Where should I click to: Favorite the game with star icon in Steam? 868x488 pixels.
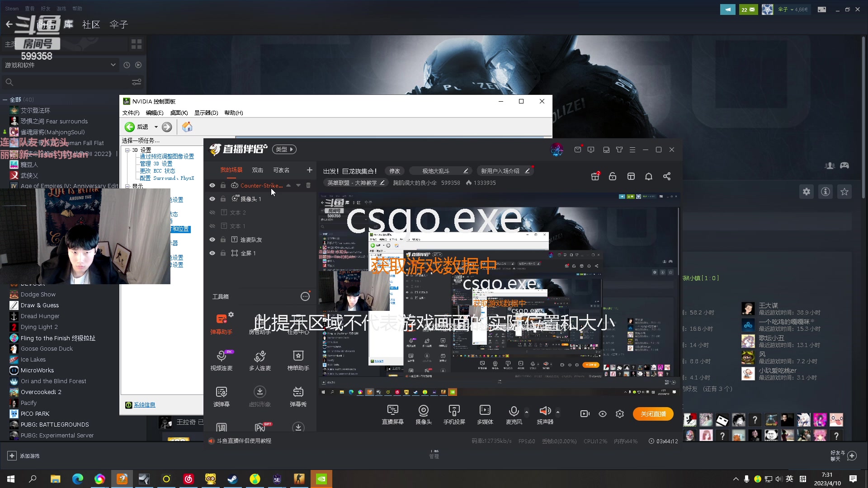click(x=844, y=192)
